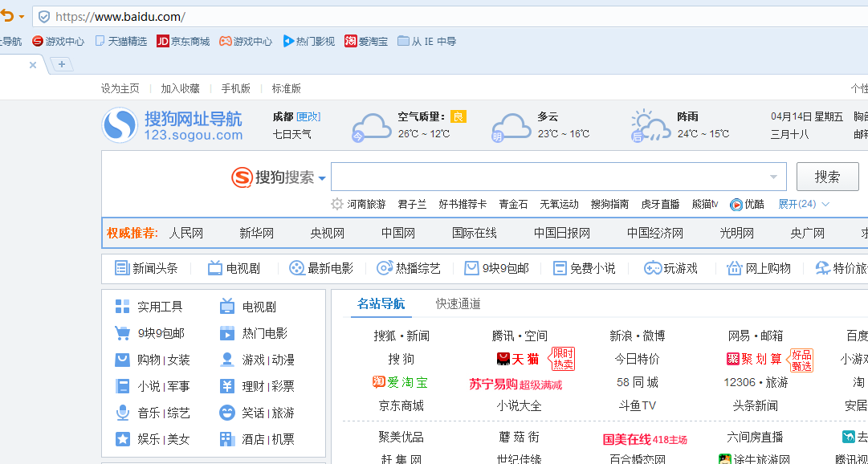The width and height of the screenshot is (868, 464).
Task: Open 娱乐 in the left sidebar
Action: (149, 439)
